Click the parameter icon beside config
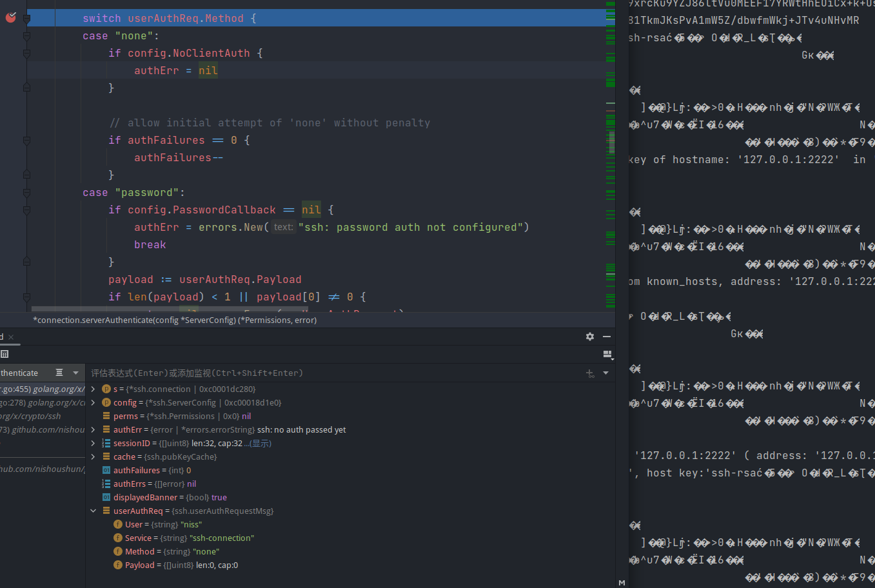Image resolution: width=875 pixels, height=588 pixels. pyautogui.click(x=106, y=402)
